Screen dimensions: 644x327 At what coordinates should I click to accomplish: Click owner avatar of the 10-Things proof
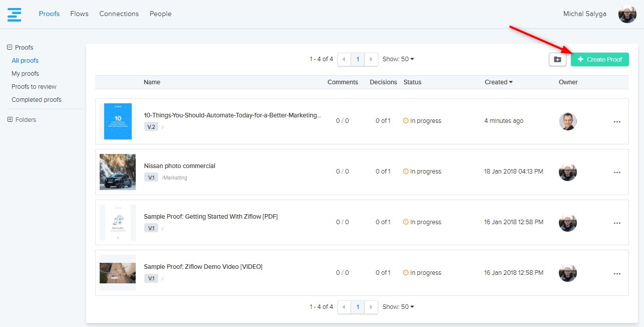(x=567, y=121)
